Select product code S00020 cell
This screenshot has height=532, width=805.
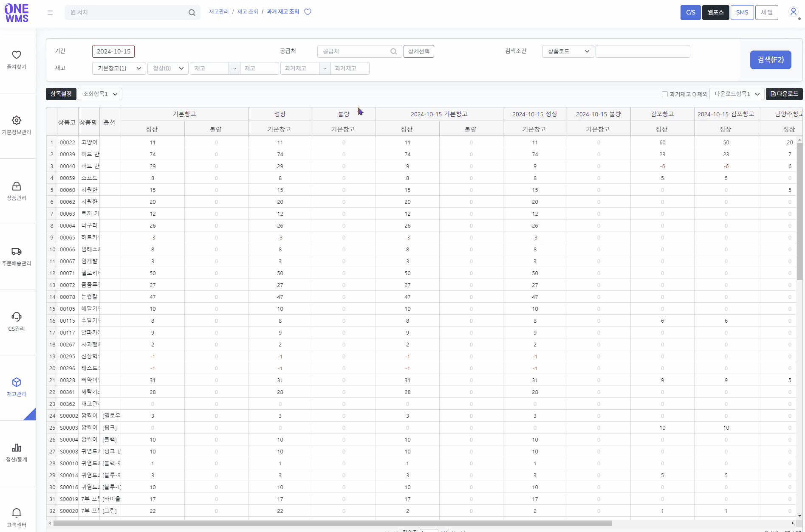pyautogui.click(x=68, y=511)
